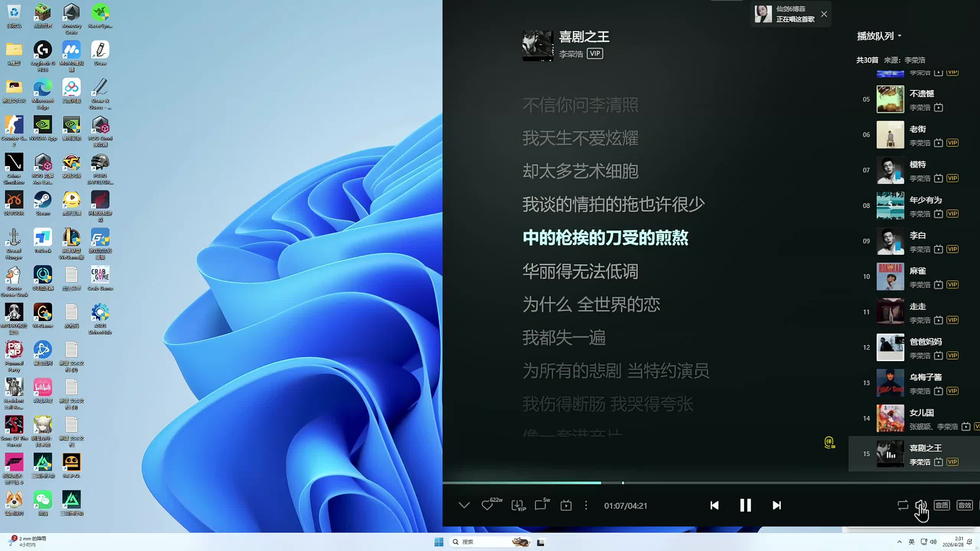Click the VIP download icon

pos(518,505)
